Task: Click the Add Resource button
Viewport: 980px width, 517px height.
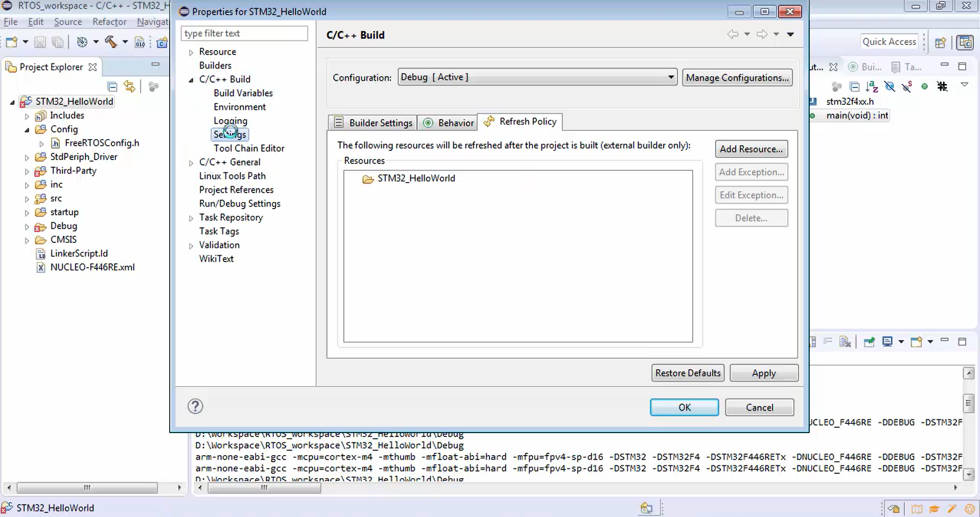Action: click(751, 149)
